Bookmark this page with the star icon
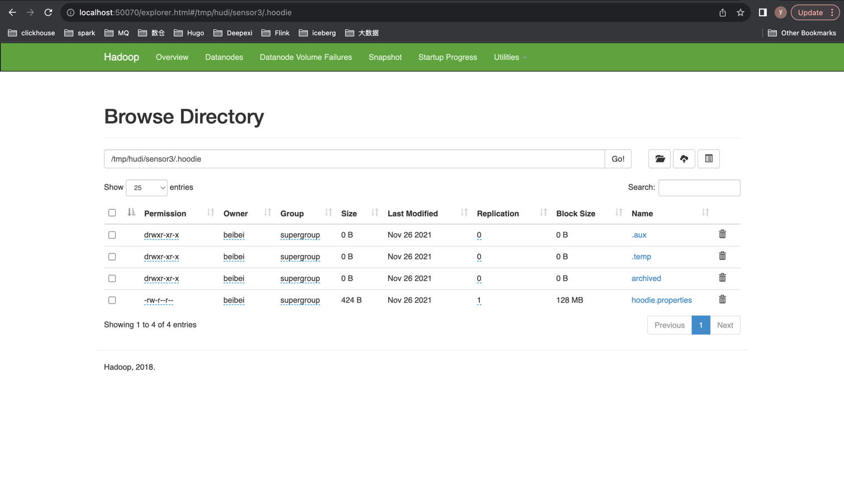 [x=741, y=12]
